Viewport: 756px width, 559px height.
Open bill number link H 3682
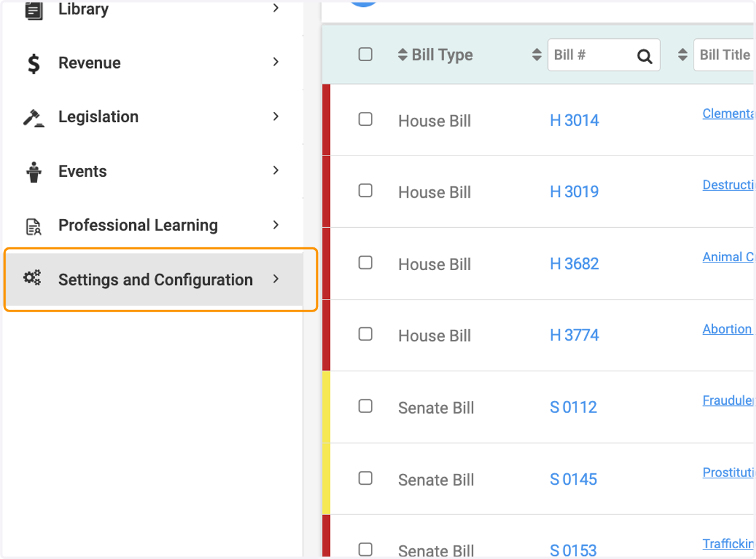point(575,264)
